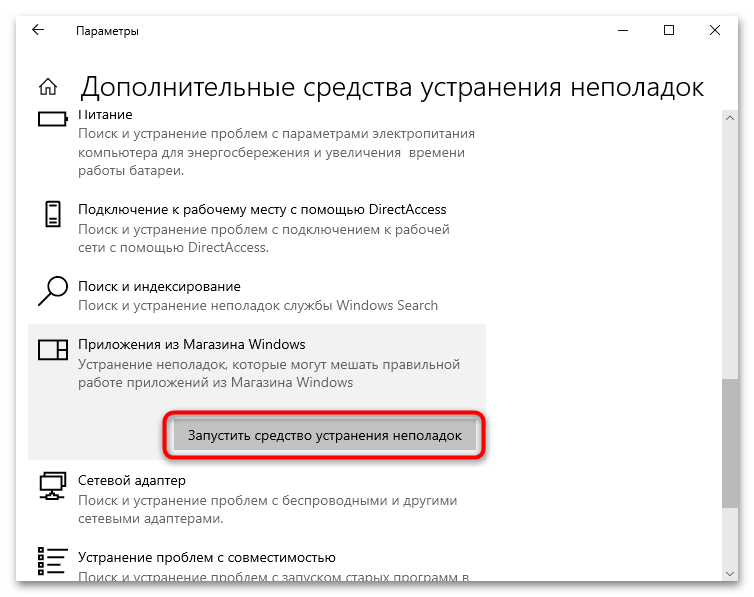Maximize the Параметры window
Image resolution: width=754 pixels, height=597 pixels.
click(669, 30)
